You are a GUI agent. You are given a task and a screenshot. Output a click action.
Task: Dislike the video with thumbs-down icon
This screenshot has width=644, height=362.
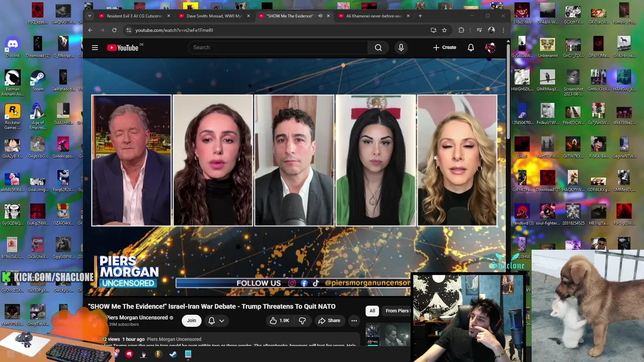pos(302,321)
